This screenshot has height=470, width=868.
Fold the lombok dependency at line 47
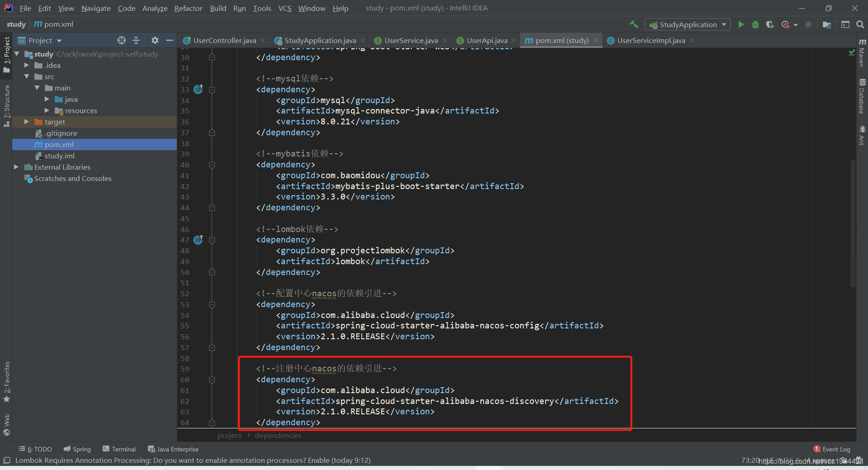coord(212,240)
